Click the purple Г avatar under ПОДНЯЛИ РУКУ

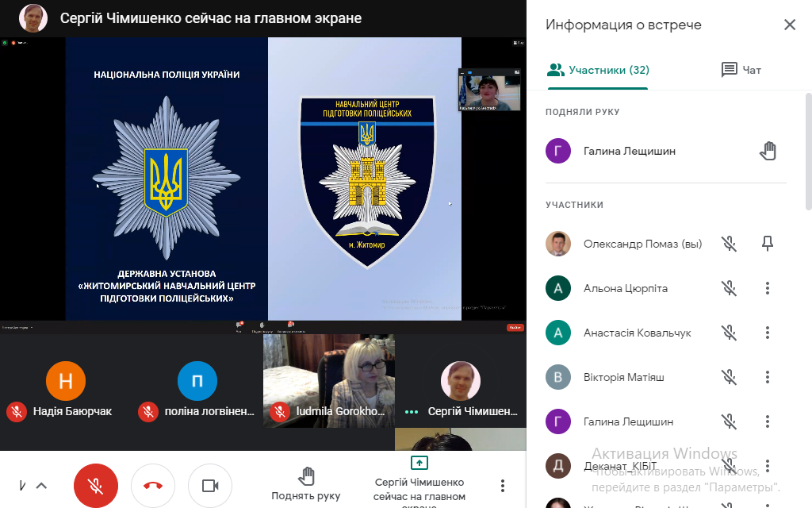click(x=558, y=151)
